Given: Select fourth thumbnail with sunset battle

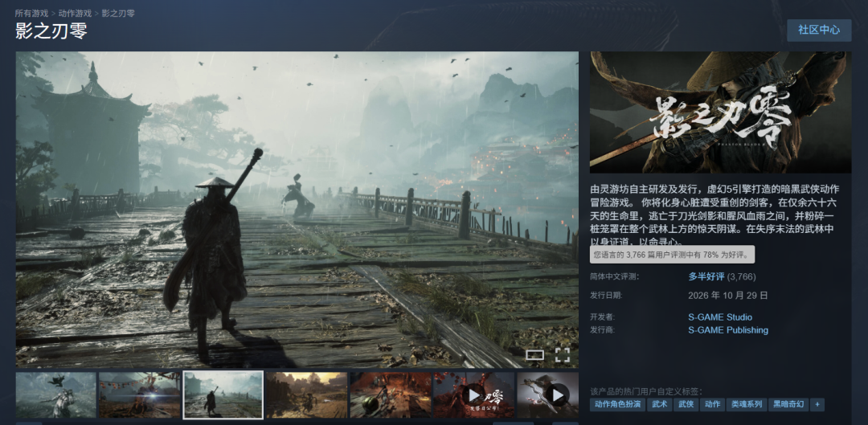Looking at the screenshot, I should coord(307,395).
